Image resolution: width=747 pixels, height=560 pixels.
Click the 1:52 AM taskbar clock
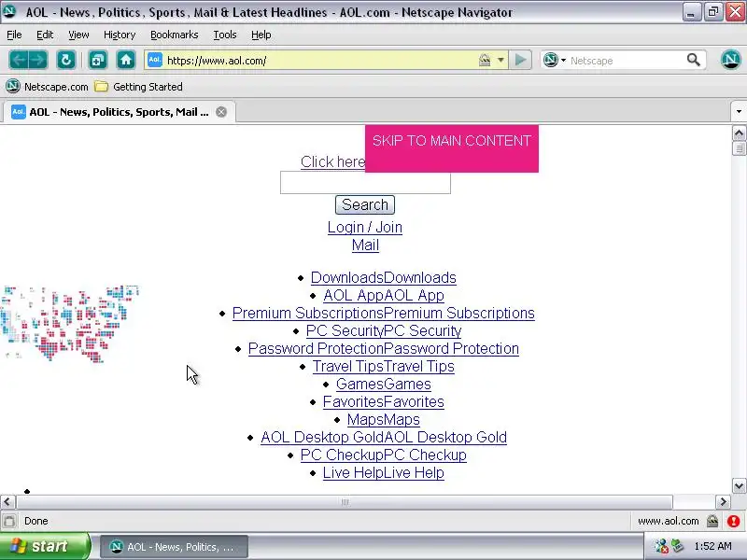pos(712,546)
